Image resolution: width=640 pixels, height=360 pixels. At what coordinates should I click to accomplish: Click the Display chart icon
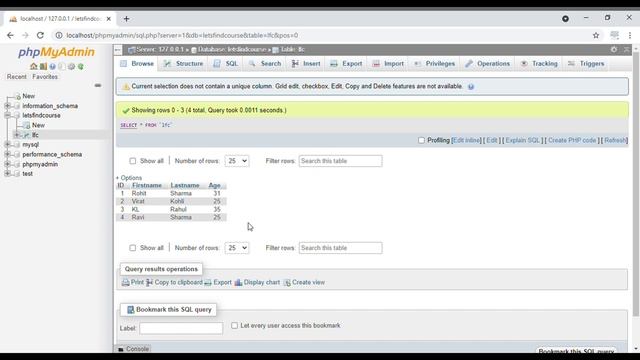coord(238,282)
